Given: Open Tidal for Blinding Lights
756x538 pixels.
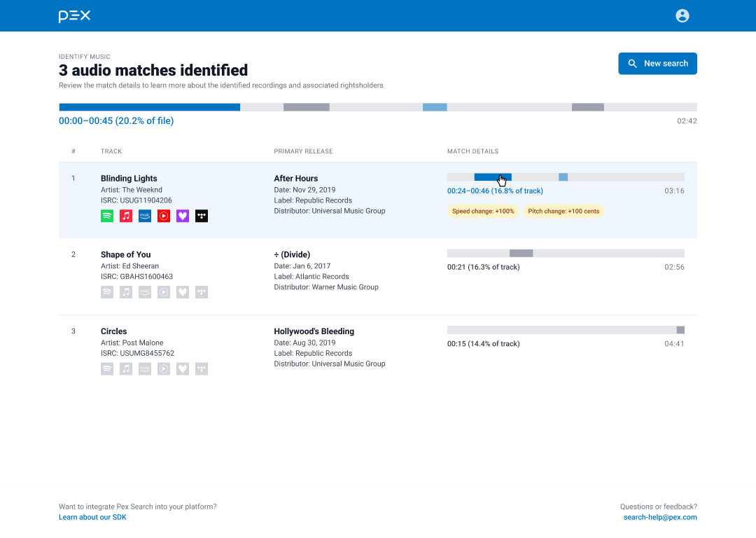Looking at the screenshot, I should 201,216.
